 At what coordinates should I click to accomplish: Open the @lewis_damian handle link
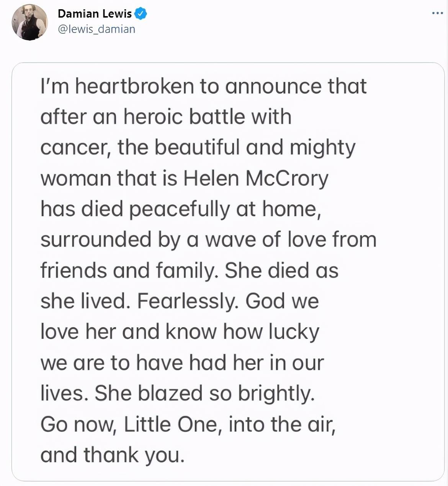96,29
